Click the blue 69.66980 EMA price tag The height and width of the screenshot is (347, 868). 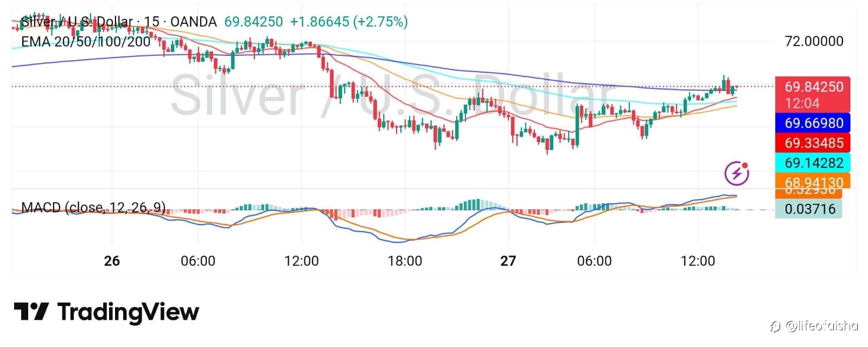click(x=813, y=123)
